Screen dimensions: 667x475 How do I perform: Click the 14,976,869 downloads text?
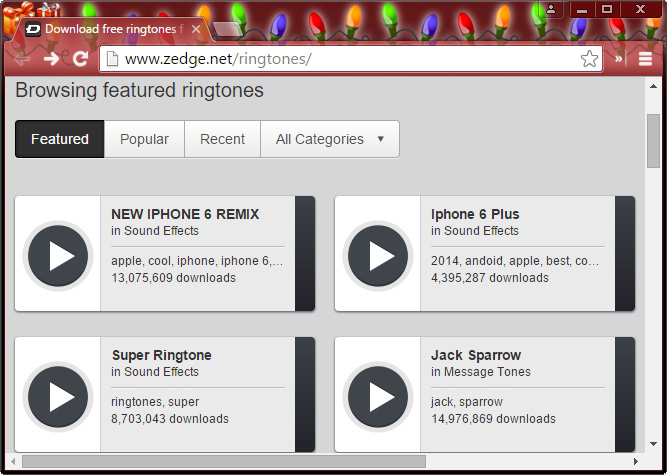[x=493, y=419]
